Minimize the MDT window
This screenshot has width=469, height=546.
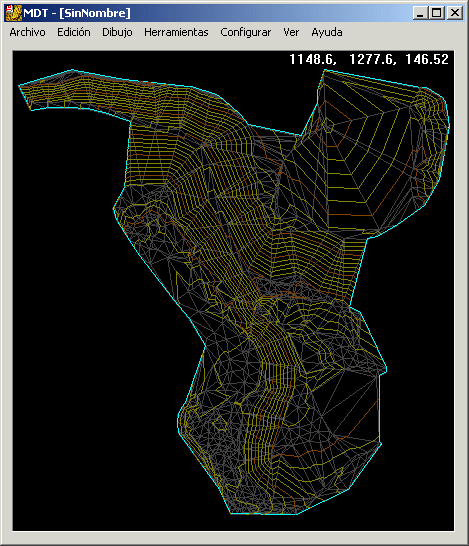[420, 13]
